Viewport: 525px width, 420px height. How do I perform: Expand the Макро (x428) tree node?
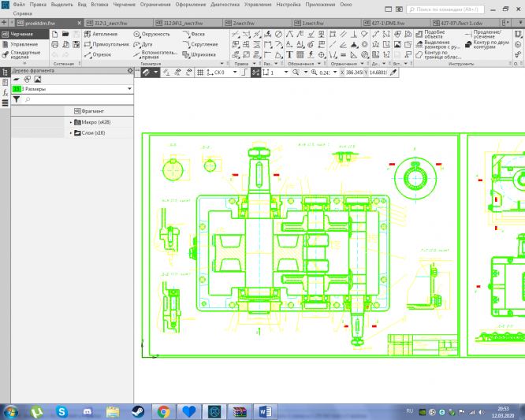coord(71,122)
